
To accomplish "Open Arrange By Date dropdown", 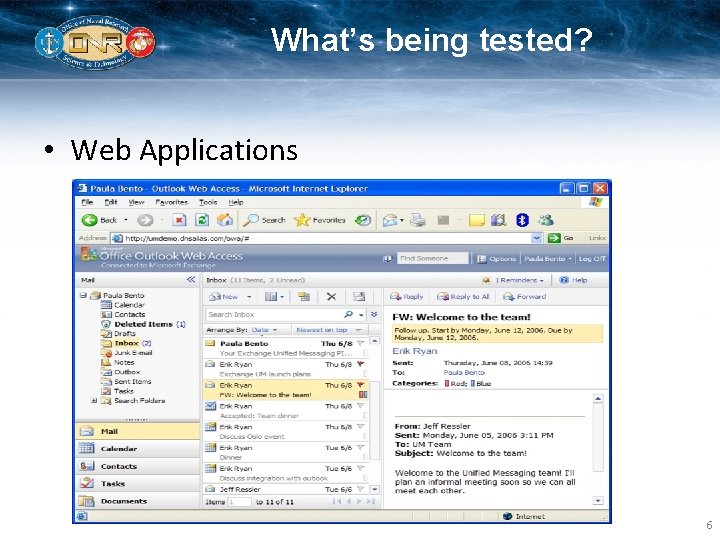I will click(x=264, y=330).
